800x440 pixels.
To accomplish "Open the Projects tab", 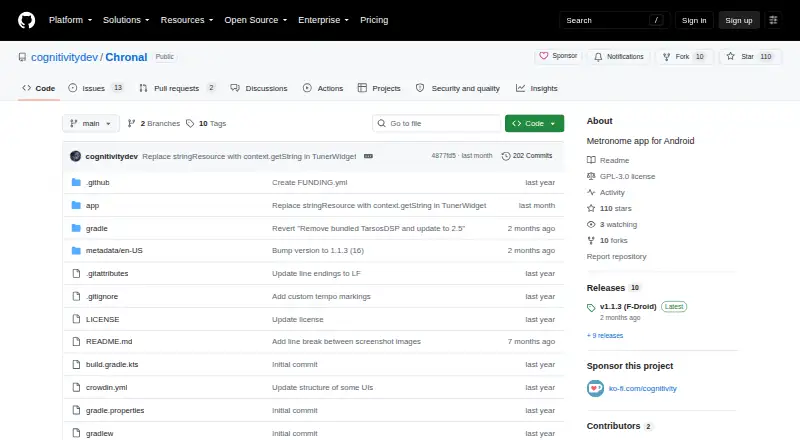I will [379, 88].
